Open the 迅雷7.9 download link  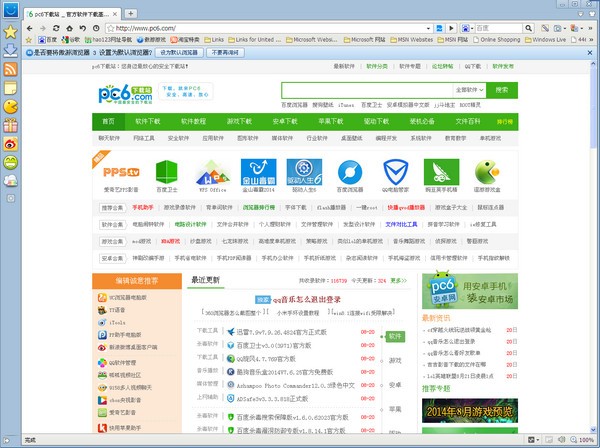pos(281,332)
